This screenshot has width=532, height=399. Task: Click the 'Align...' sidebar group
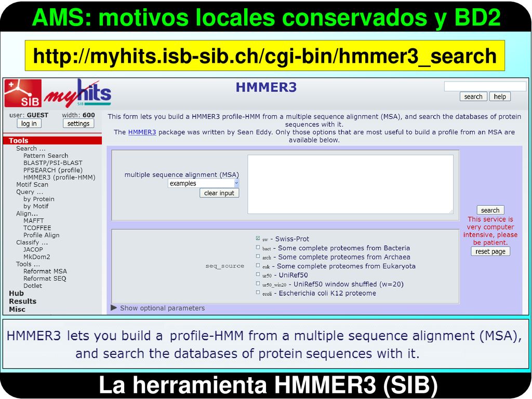pos(27,214)
